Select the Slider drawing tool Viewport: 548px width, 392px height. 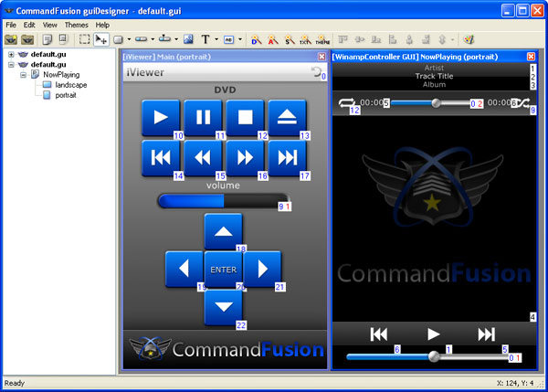point(164,38)
